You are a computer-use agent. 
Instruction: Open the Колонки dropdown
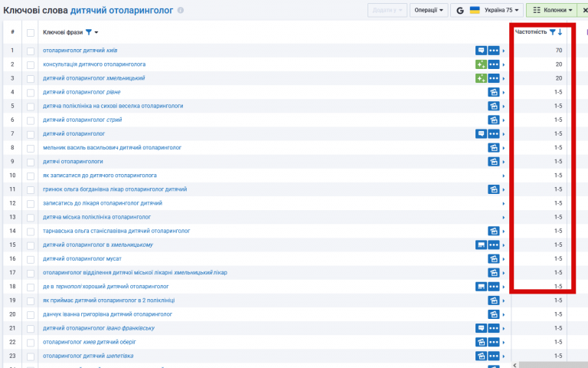(553, 10)
